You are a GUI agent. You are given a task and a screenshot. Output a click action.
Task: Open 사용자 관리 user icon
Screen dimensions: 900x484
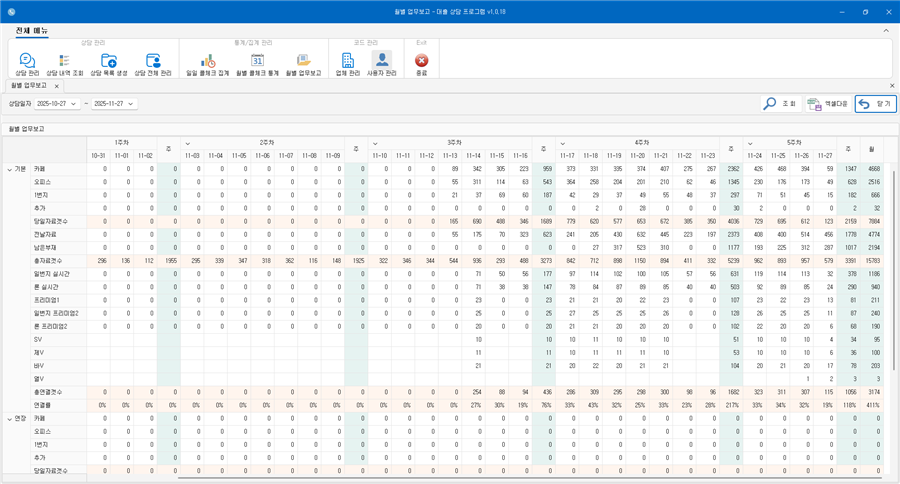click(382, 64)
